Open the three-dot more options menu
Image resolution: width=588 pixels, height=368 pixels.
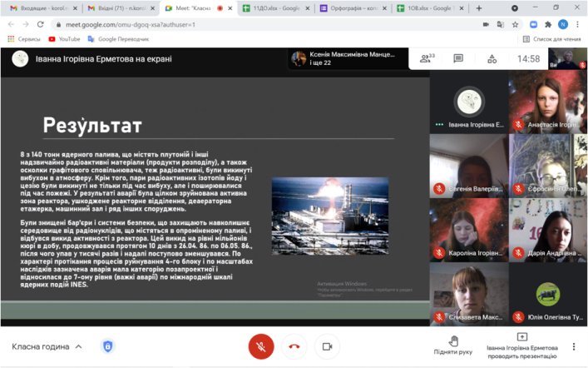tap(573, 346)
